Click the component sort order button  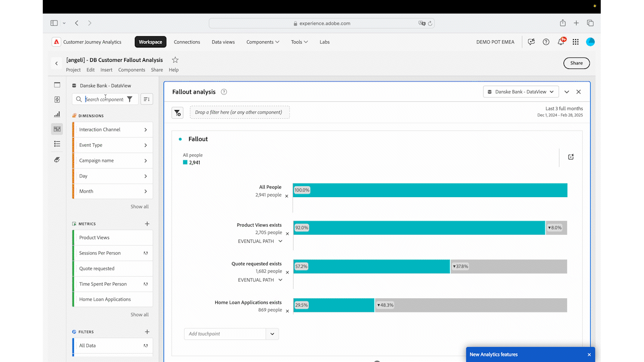pyautogui.click(x=146, y=99)
